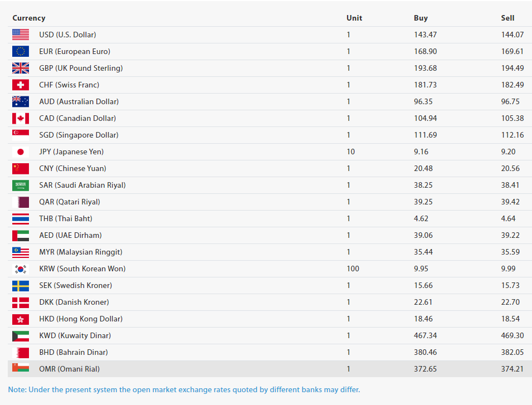Image resolution: width=532 pixels, height=405 pixels.
Task: Click the Japanese flag icon
Action: point(20,152)
